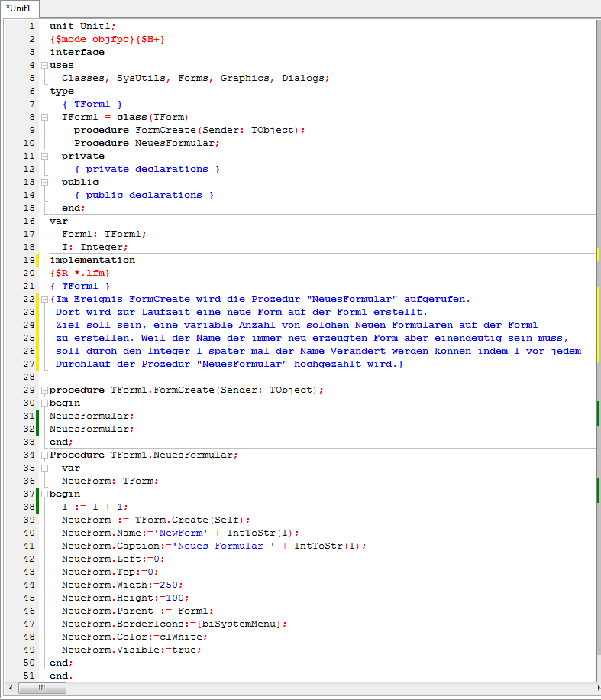Click on 'unit Unit1;' text

click(x=82, y=26)
